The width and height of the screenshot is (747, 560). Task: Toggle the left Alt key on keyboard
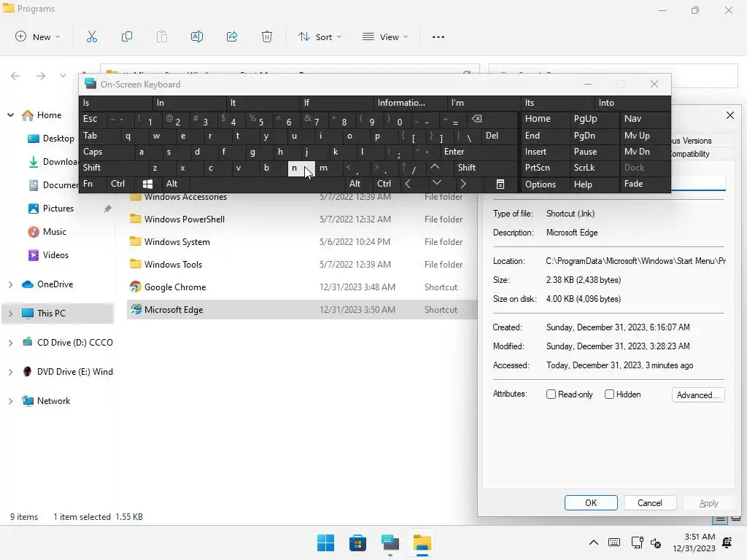tap(176, 184)
